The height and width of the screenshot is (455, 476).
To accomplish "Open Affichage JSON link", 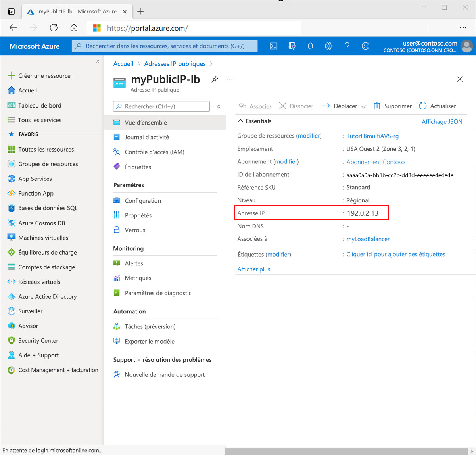I will (442, 121).
